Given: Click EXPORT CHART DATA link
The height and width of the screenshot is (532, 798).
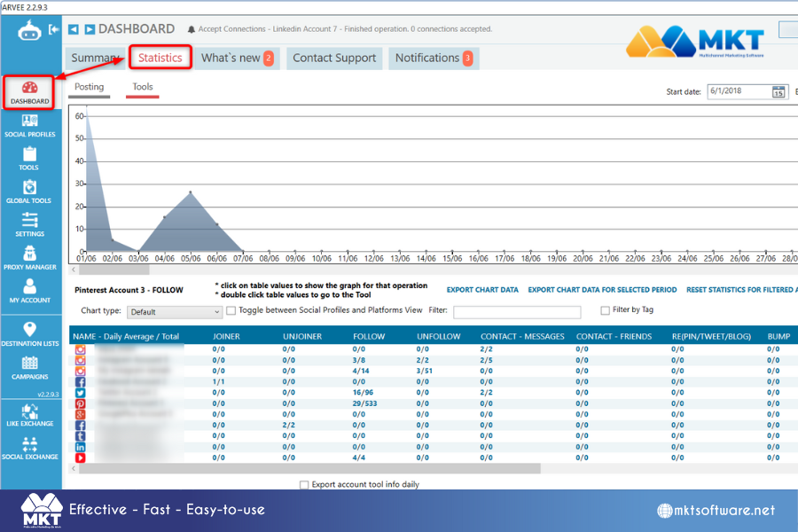Looking at the screenshot, I should pyautogui.click(x=482, y=290).
